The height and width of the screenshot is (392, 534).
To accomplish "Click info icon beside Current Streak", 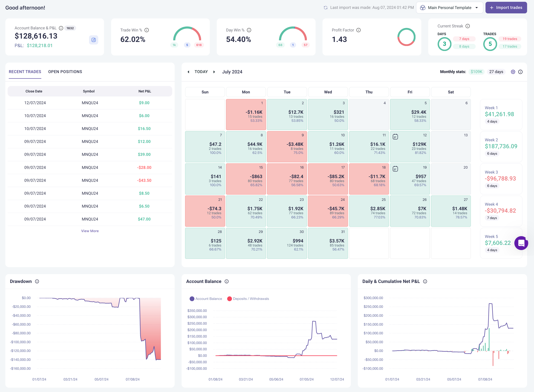I will (468, 26).
